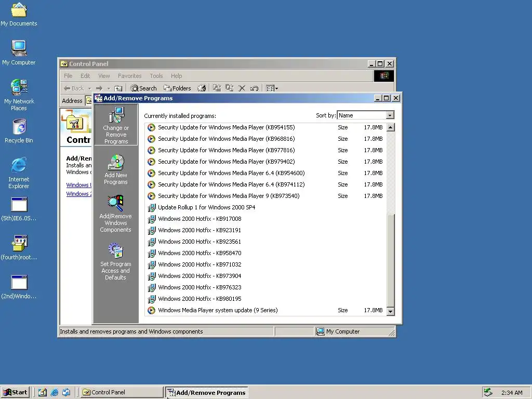Open File menu in Control Panel
Viewport: 532px width, 399px height.
68,76
